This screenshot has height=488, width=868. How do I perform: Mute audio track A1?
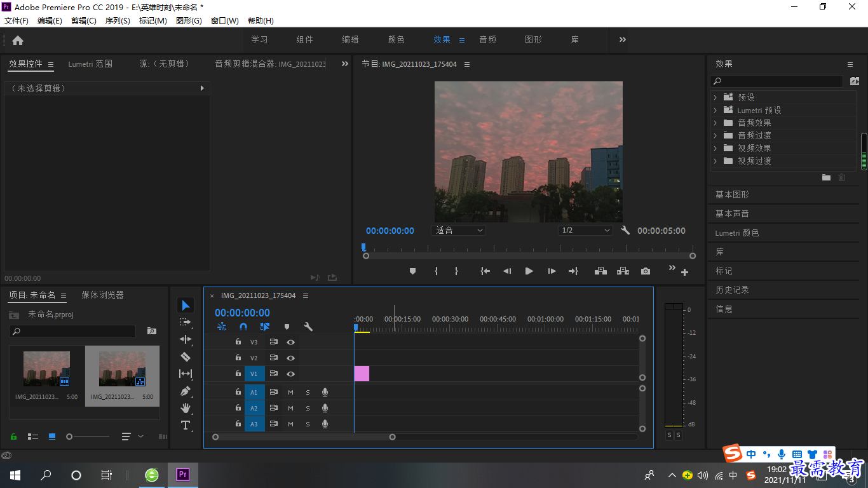290,392
